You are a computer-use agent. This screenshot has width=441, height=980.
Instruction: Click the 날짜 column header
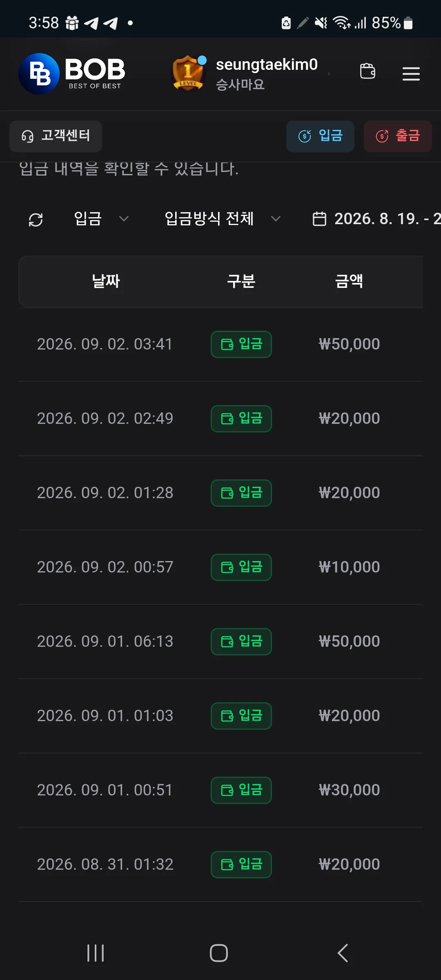(106, 281)
